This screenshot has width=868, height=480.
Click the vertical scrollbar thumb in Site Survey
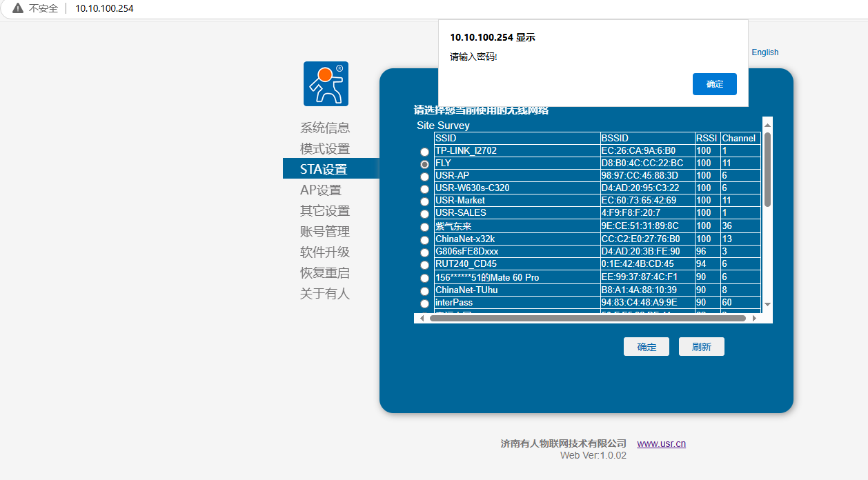767,169
